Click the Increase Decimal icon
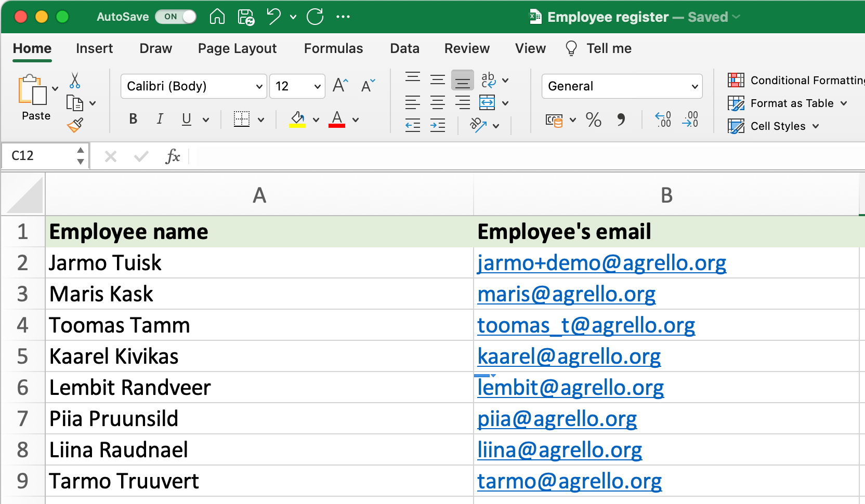 click(x=663, y=121)
